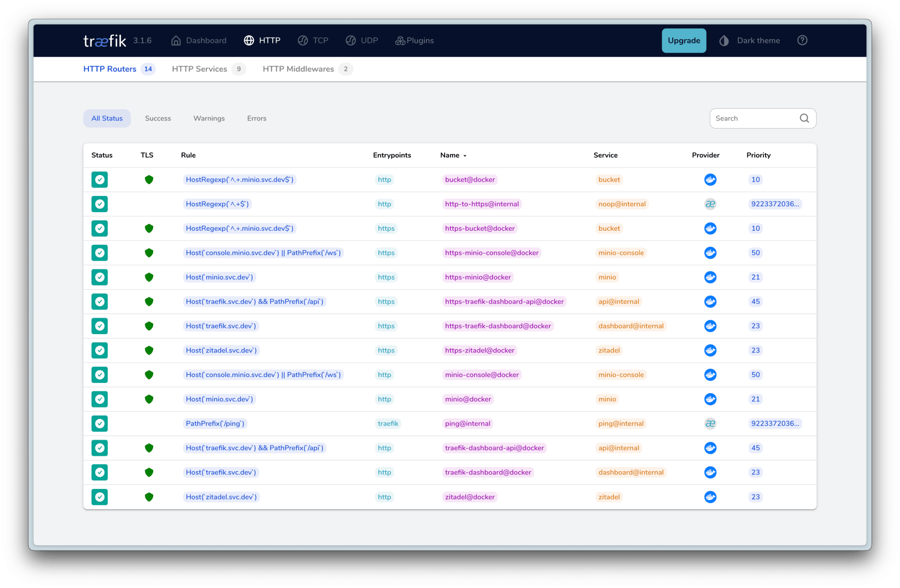This screenshot has width=900, height=588.
Task: Click the docker provider icon for bucket@docker
Action: [x=710, y=179]
